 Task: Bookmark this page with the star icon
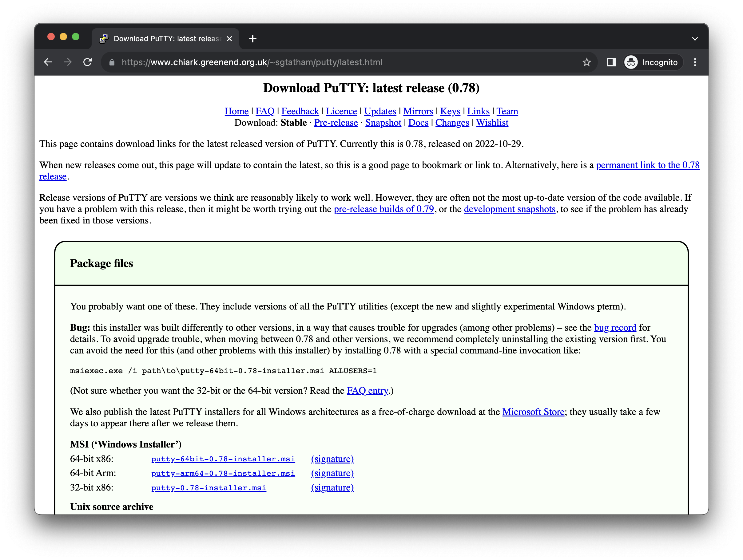pos(586,62)
